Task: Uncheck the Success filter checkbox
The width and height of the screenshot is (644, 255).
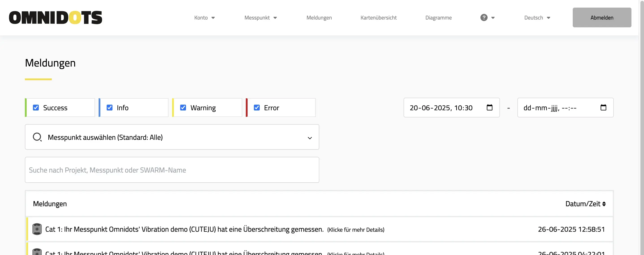Action: 36,108
